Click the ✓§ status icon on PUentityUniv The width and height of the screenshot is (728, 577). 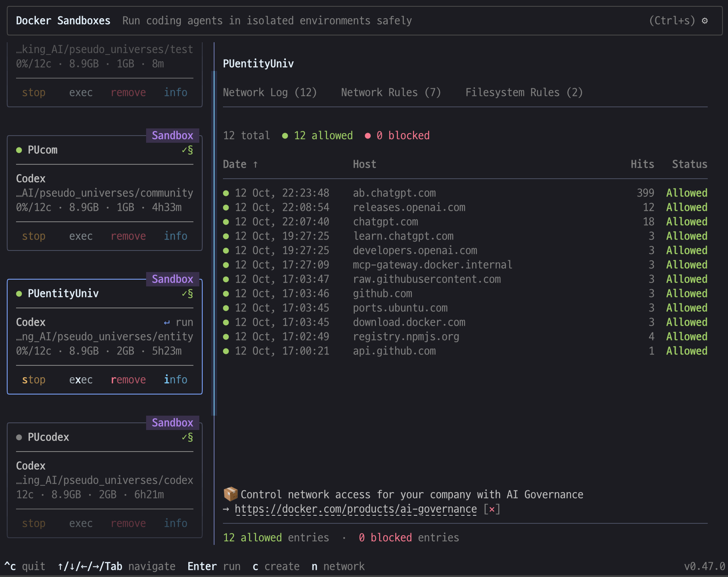pos(187,294)
